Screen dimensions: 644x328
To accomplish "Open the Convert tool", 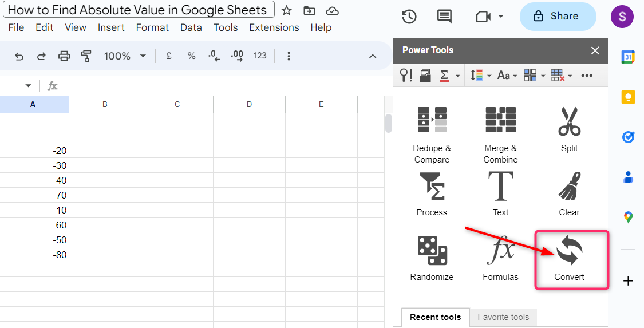I will point(570,259).
